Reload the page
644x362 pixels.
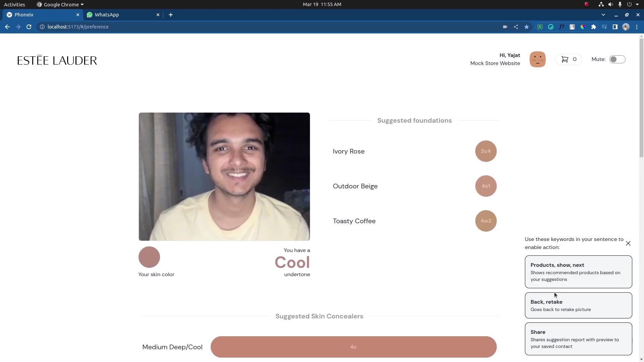[29, 27]
